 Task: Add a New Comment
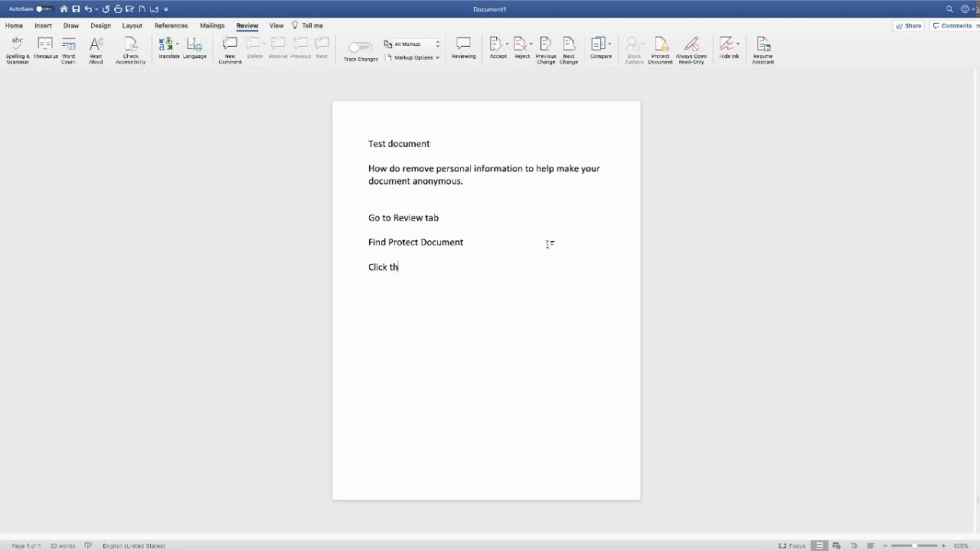pos(230,50)
